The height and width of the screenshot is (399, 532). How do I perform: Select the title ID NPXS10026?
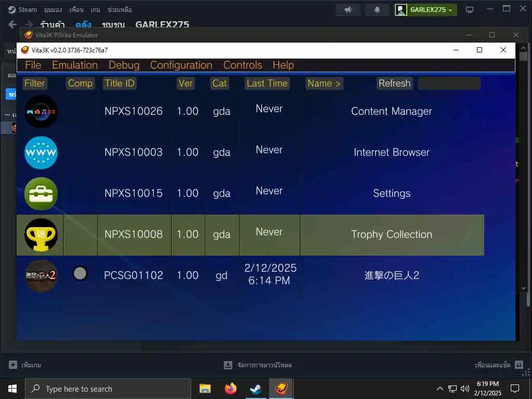click(134, 111)
